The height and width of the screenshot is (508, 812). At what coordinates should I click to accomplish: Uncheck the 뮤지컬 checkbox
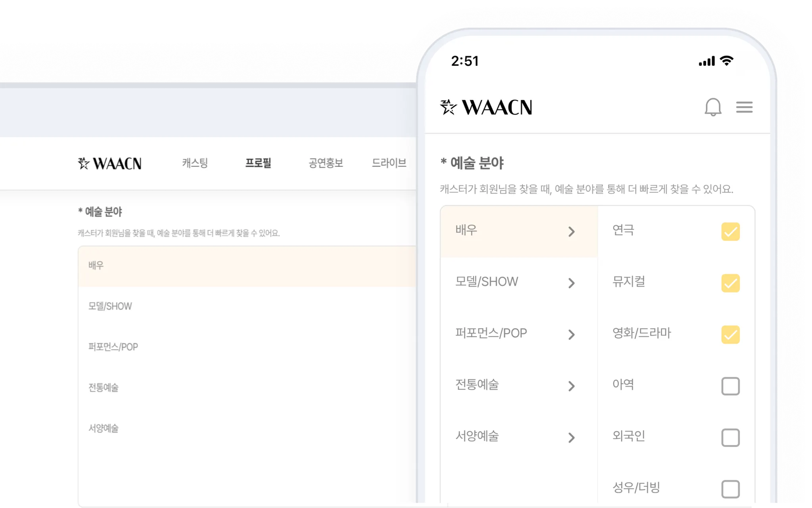click(730, 283)
